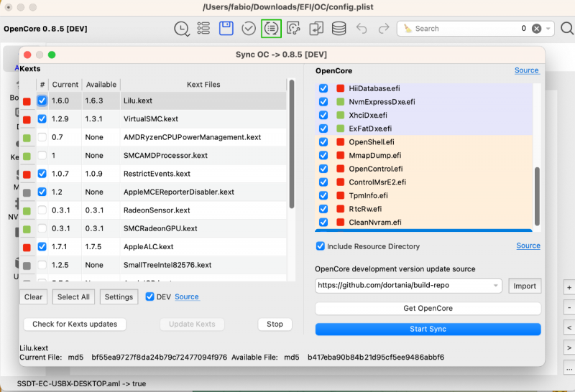Open the search field options dropdown arrow
This screenshot has height=392, width=575.
(x=549, y=29)
